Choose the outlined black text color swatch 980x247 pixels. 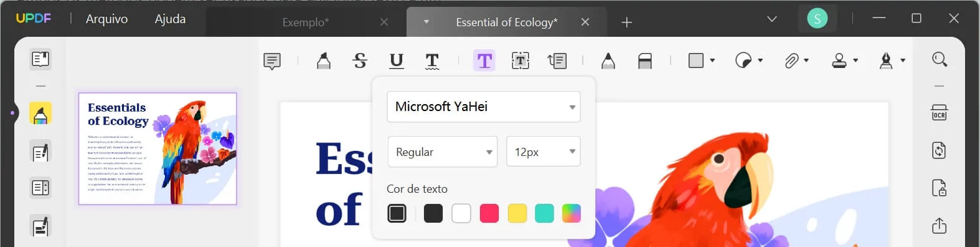click(x=397, y=213)
